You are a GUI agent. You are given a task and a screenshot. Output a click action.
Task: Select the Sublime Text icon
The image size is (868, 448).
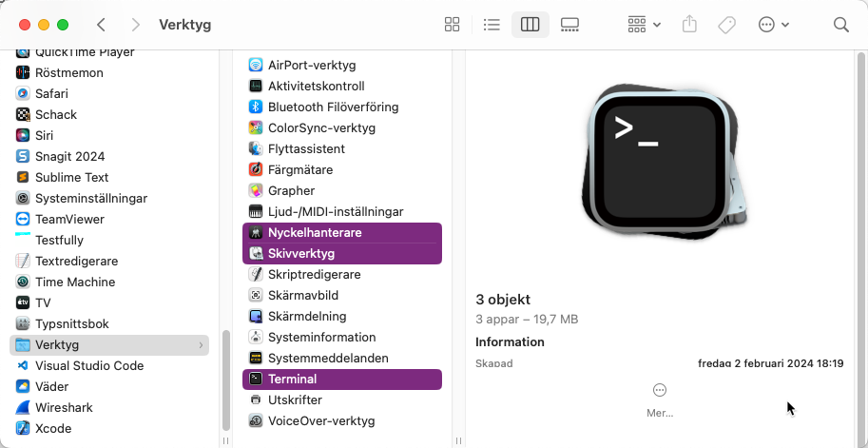click(22, 177)
